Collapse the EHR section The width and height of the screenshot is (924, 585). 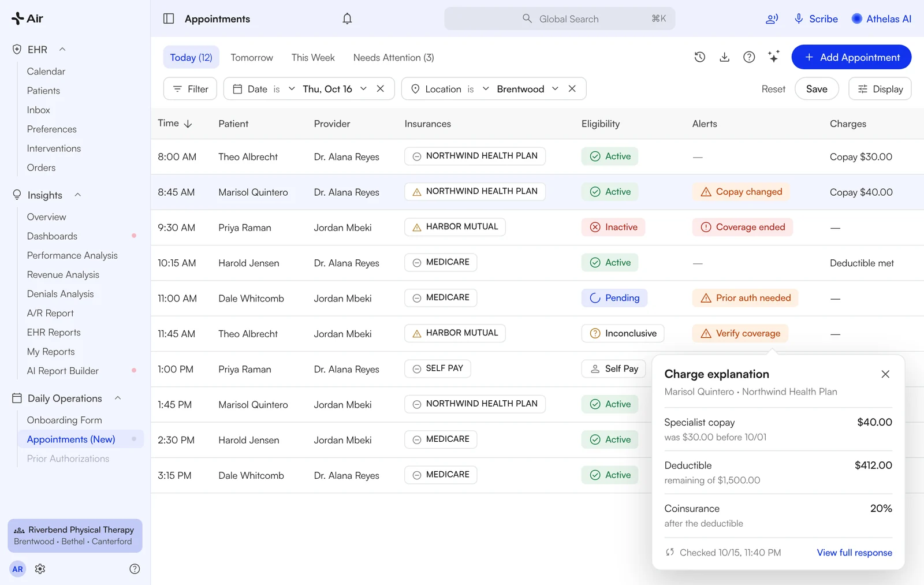(x=62, y=49)
